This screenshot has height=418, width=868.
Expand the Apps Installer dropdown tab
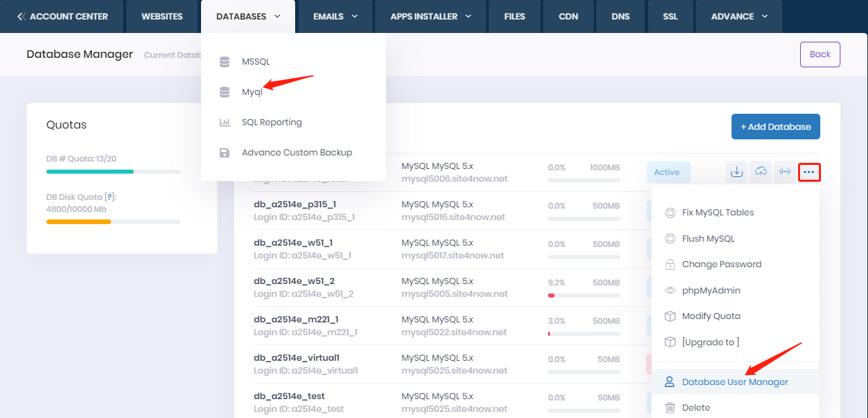pos(431,16)
